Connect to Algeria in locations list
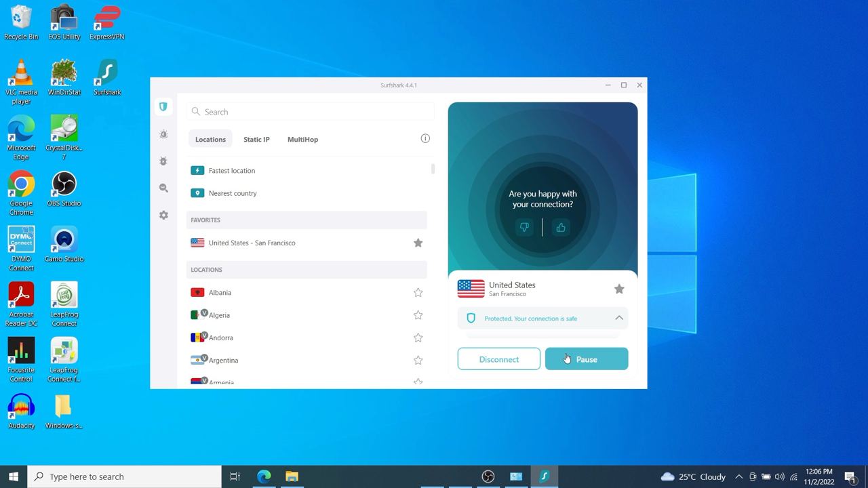Viewport: 868px width, 488px height. (307, 315)
